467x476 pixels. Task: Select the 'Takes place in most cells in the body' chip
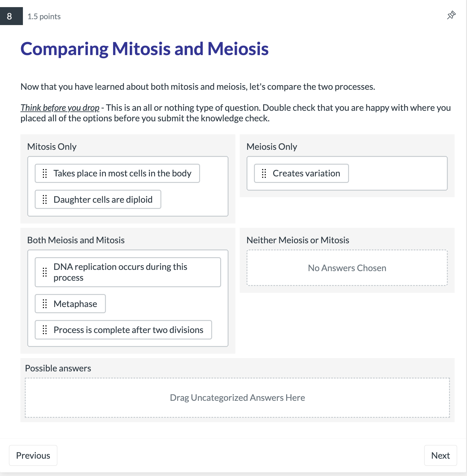pos(122,173)
